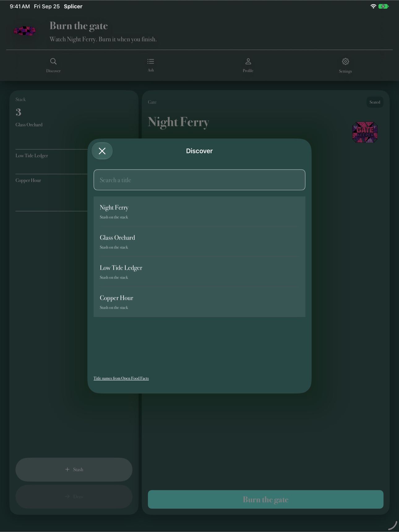
Task: Select Glass Orchard in Discover list
Action: (x=199, y=242)
